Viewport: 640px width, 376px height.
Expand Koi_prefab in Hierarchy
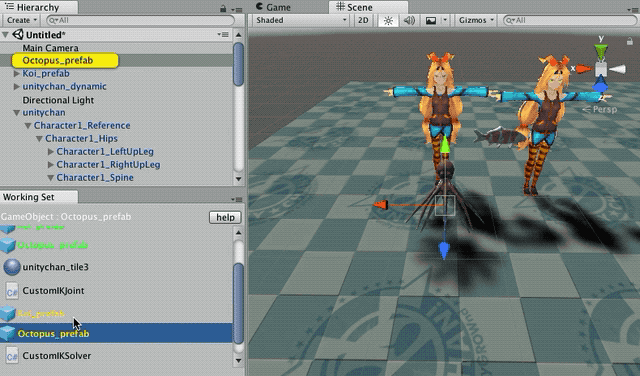[17, 74]
